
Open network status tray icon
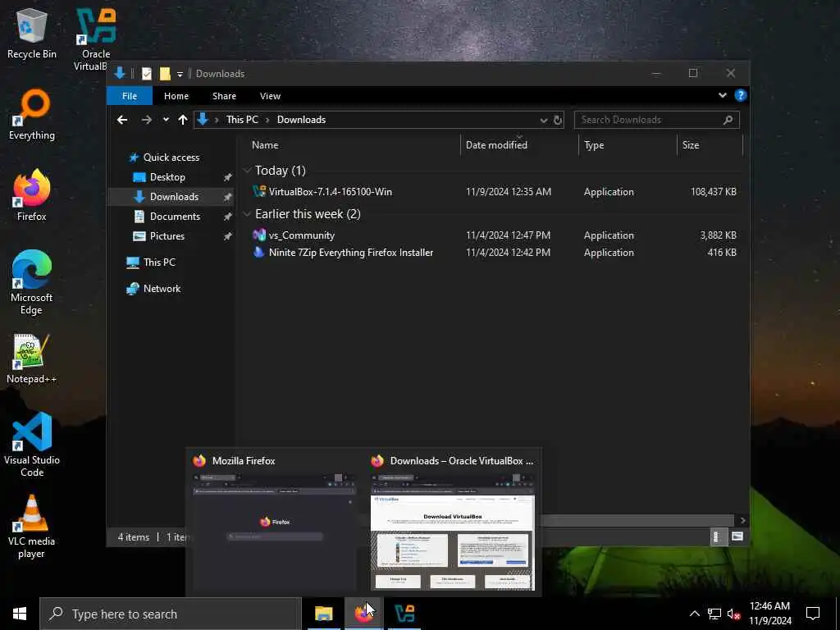[x=714, y=614]
